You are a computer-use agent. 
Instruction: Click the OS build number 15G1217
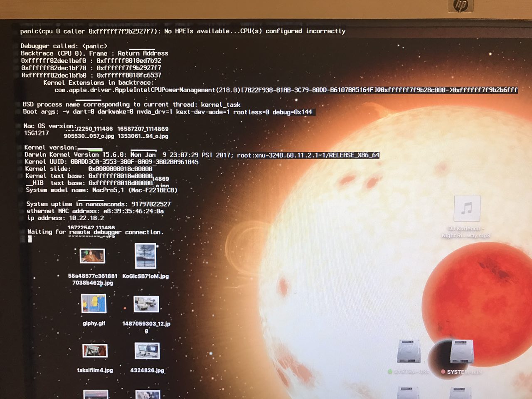[36, 133]
